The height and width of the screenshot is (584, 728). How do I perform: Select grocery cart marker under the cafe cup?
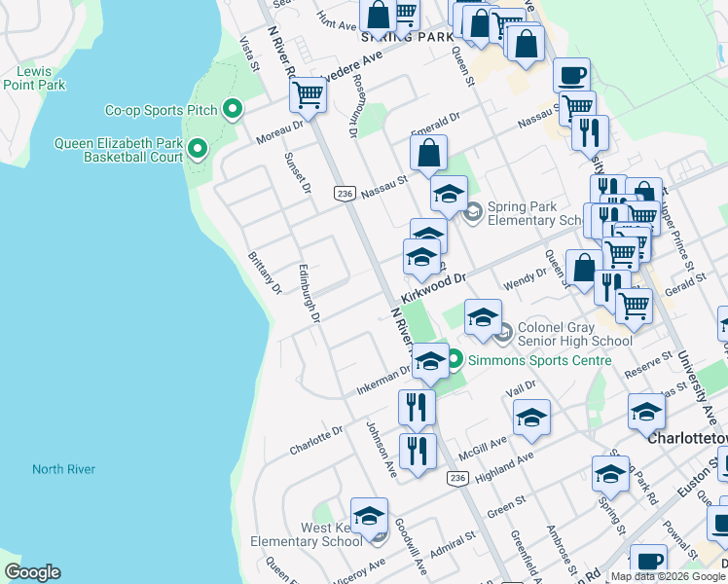tap(577, 107)
